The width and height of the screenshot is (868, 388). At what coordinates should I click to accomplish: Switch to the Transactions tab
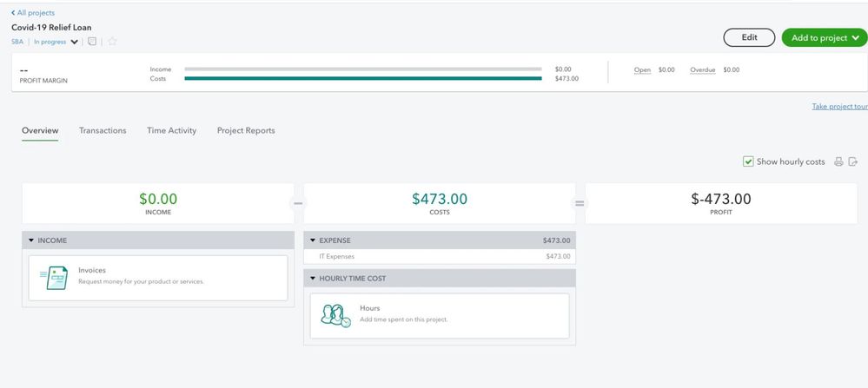(103, 131)
